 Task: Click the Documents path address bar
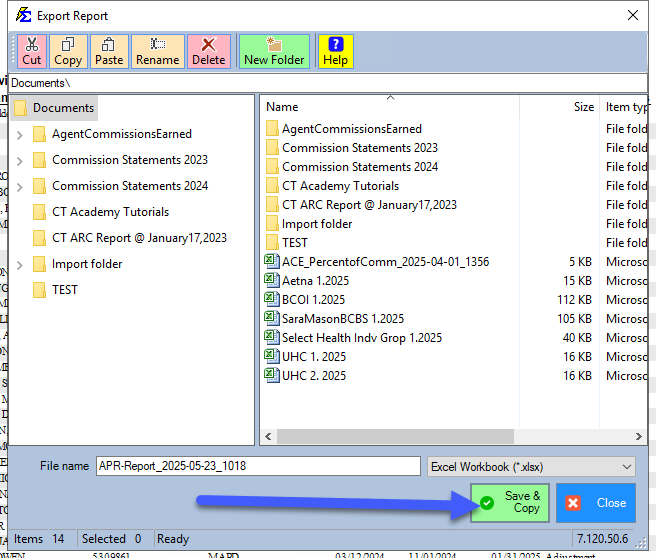click(x=328, y=83)
